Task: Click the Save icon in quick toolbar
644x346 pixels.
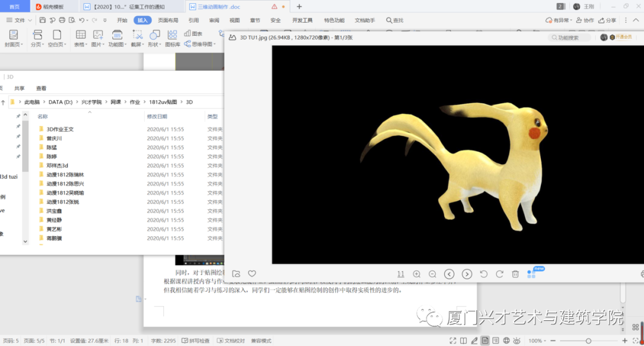Action: click(42, 20)
